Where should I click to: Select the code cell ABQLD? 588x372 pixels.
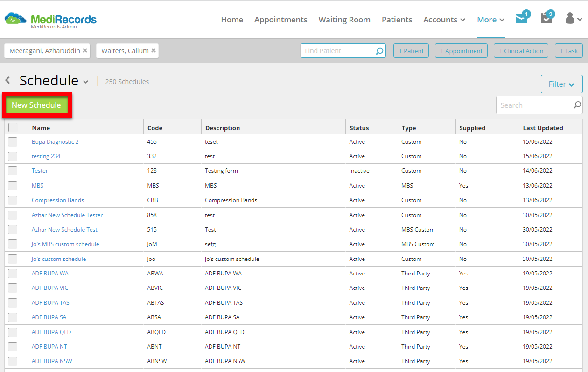pyautogui.click(x=156, y=332)
